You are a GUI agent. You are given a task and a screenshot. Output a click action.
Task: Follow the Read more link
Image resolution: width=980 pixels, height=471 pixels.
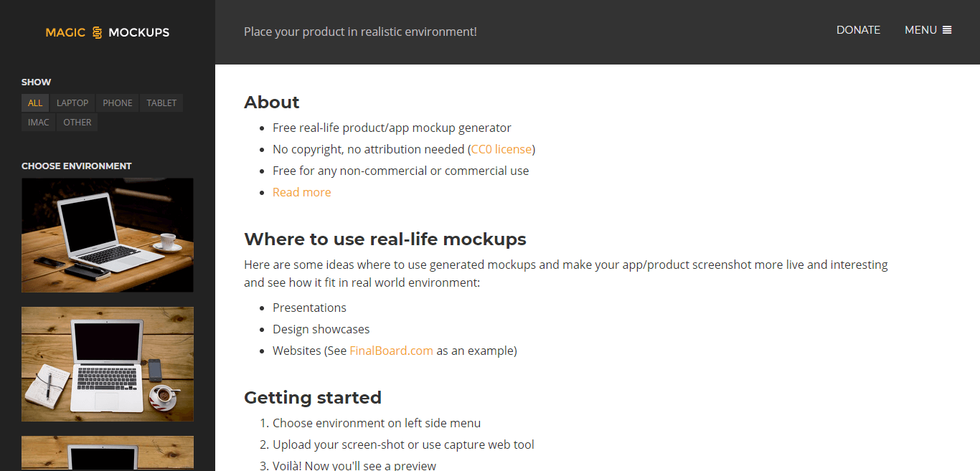pyautogui.click(x=302, y=192)
